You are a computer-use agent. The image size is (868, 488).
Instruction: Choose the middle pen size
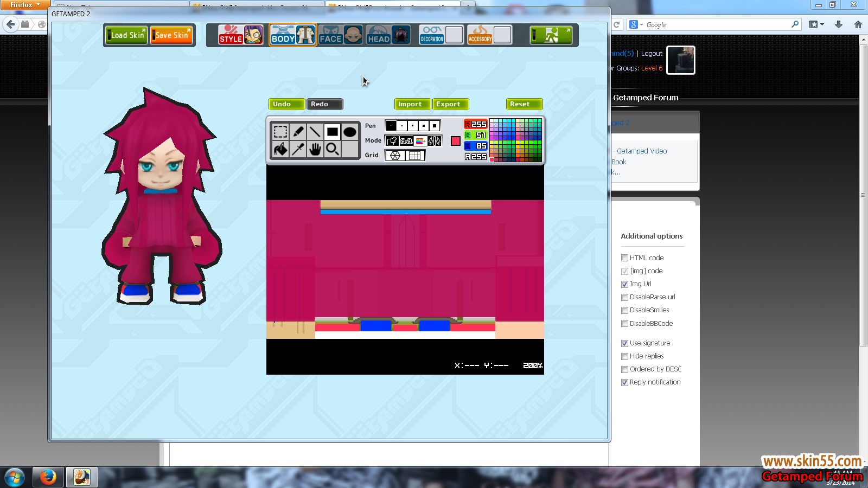pos(413,126)
